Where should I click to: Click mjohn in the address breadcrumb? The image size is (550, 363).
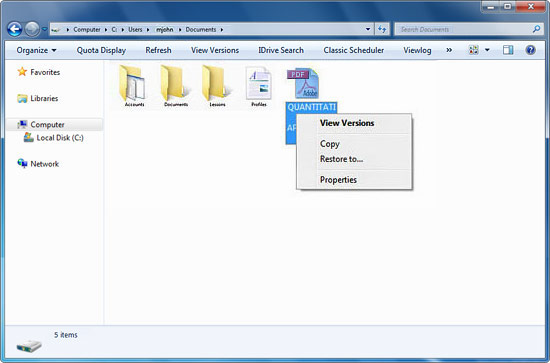coord(165,29)
